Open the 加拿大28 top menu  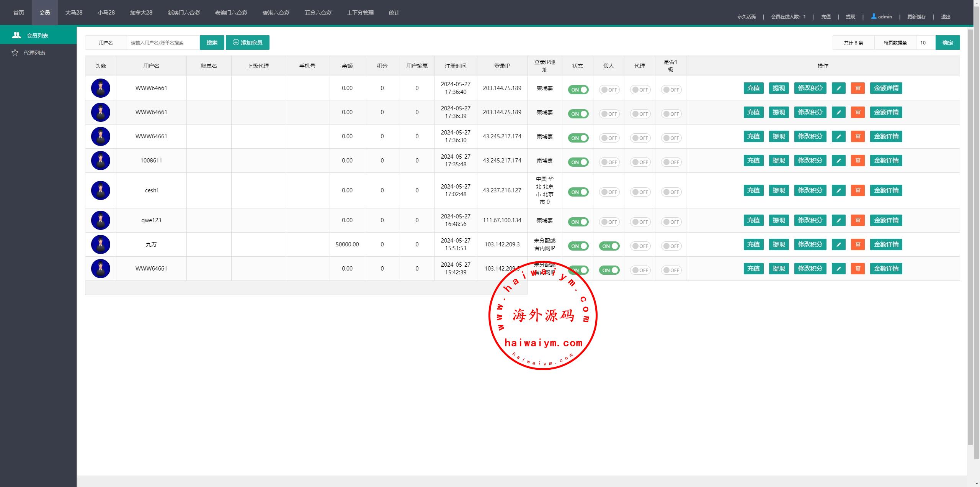point(141,13)
